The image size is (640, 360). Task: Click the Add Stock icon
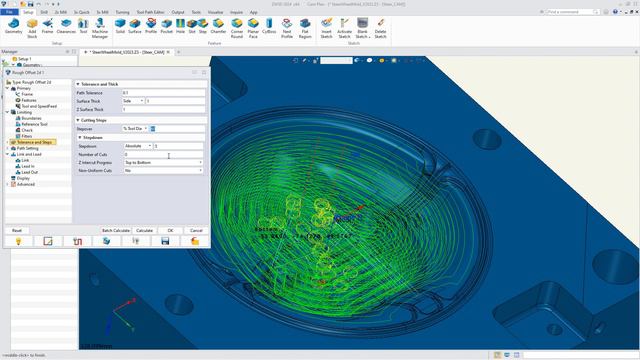32,29
